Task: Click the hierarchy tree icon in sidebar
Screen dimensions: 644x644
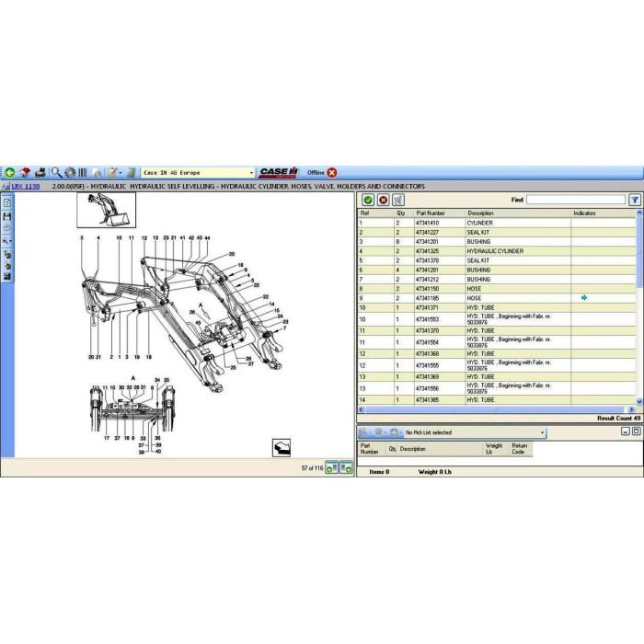Action: tap(7, 255)
